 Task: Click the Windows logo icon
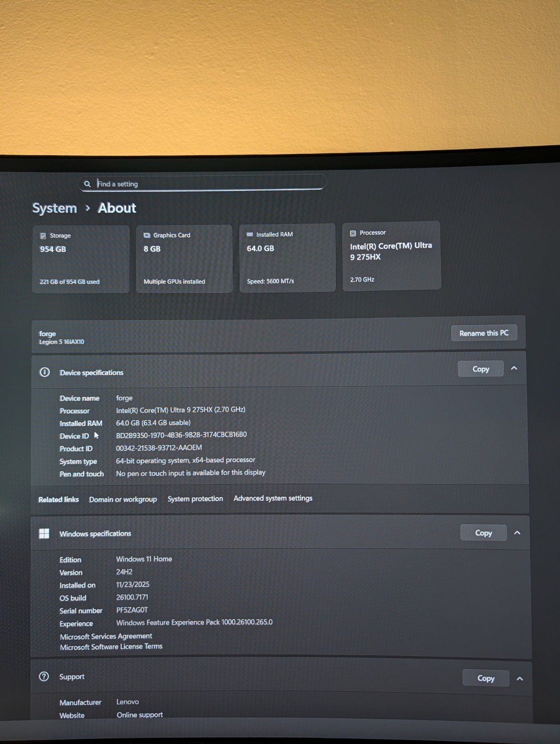click(x=44, y=533)
